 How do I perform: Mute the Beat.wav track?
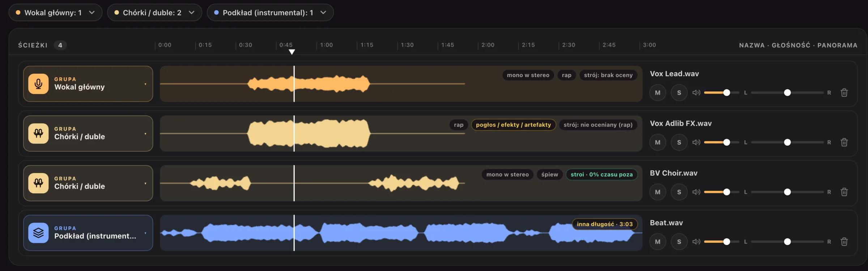point(658,242)
